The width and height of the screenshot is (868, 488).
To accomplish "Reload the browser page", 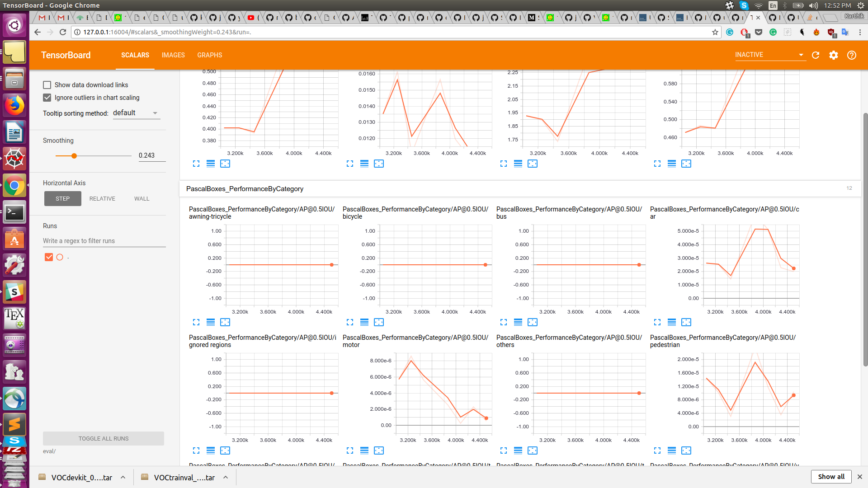I will point(63,32).
